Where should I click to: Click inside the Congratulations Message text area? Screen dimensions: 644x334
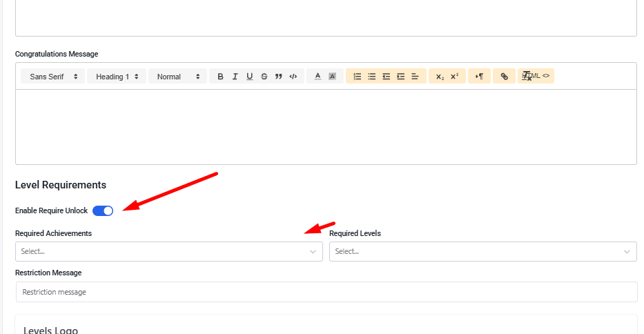[326, 127]
